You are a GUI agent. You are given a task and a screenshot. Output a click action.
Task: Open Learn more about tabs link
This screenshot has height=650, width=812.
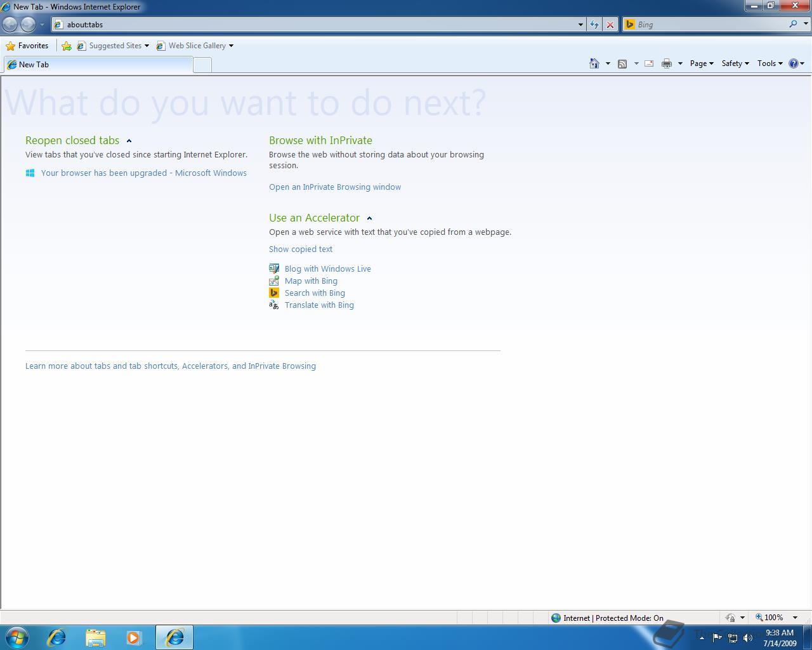coord(171,366)
